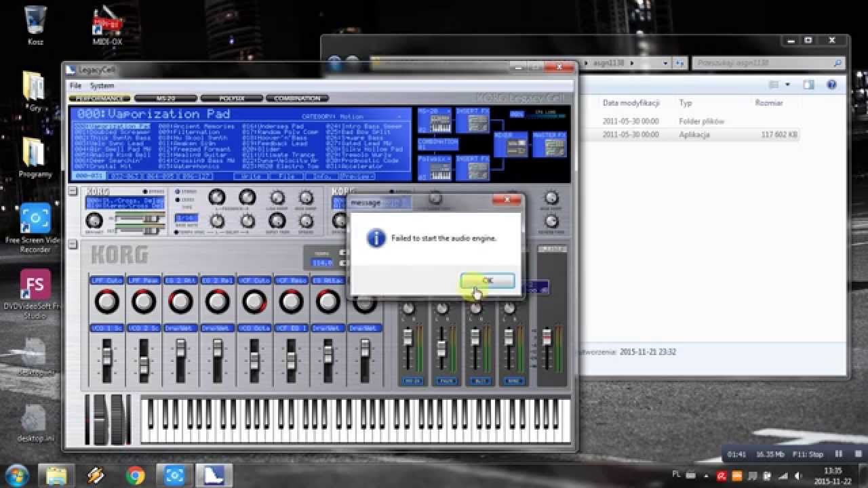Click the LPF Peak knob
The height and width of the screenshot is (488, 868).
144,301
